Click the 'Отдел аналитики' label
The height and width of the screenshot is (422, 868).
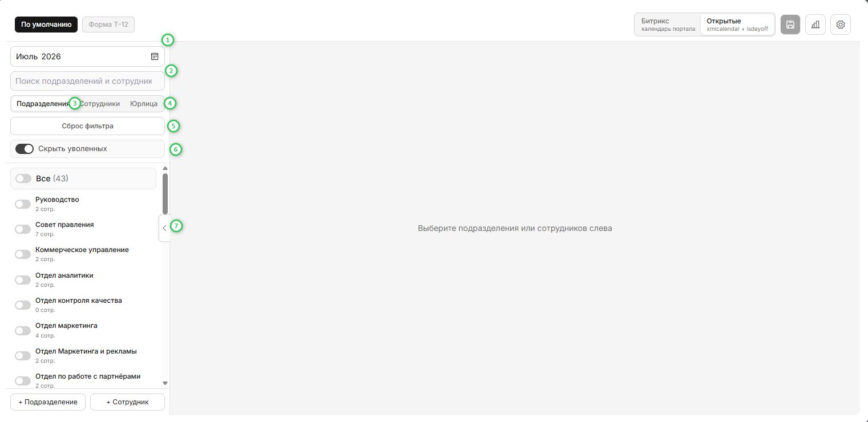click(x=64, y=275)
